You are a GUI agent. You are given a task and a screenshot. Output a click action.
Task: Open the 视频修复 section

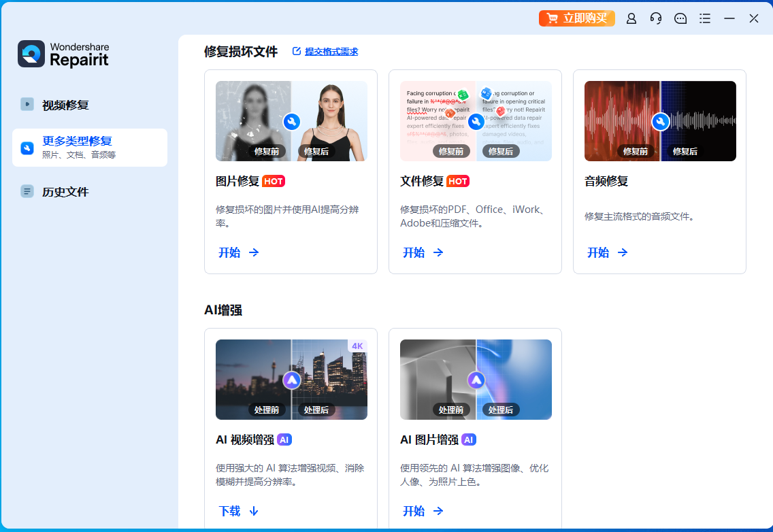65,105
